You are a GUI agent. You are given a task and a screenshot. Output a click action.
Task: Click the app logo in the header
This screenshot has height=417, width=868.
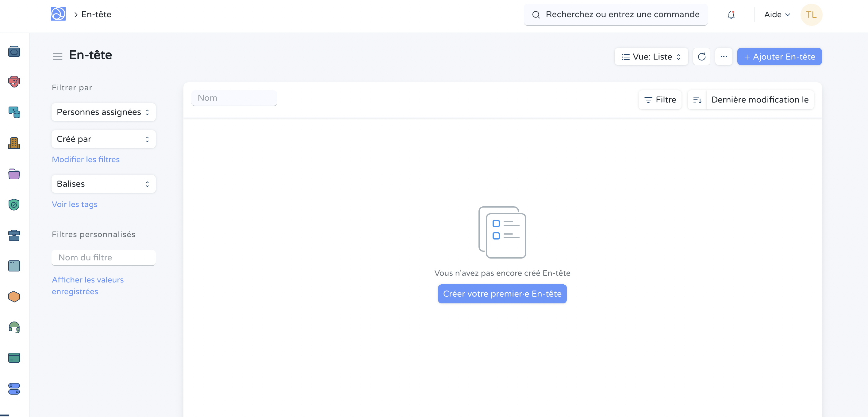pyautogui.click(x=58, y=14)
